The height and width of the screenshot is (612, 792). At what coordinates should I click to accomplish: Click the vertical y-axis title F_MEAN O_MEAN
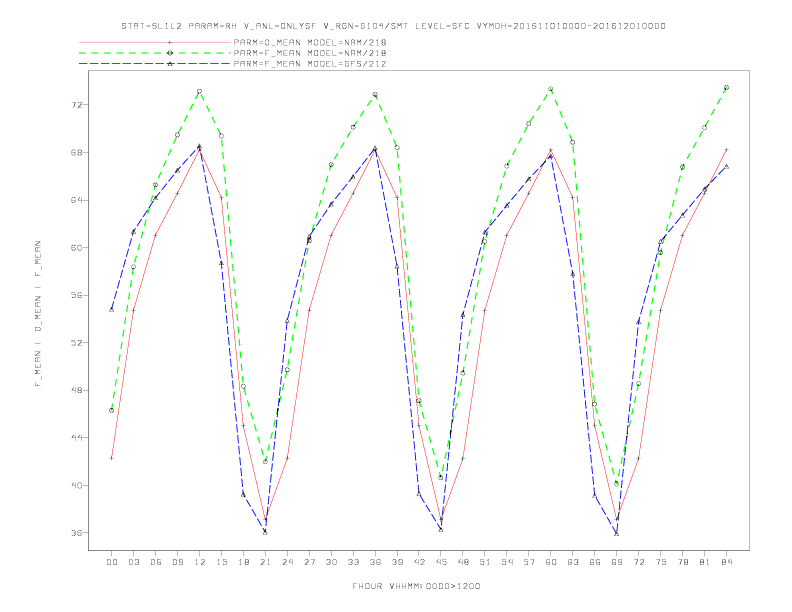[38, 314]
